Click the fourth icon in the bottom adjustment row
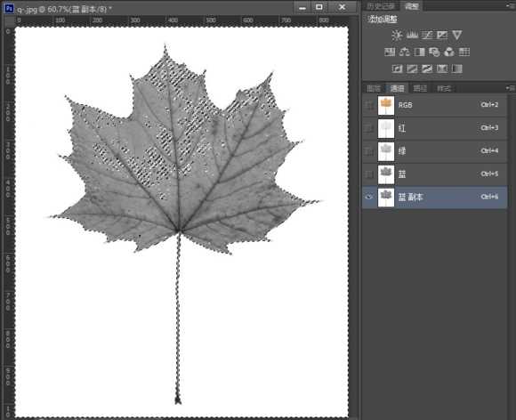This screenshot has height=420, width=516. coord(442,69)
